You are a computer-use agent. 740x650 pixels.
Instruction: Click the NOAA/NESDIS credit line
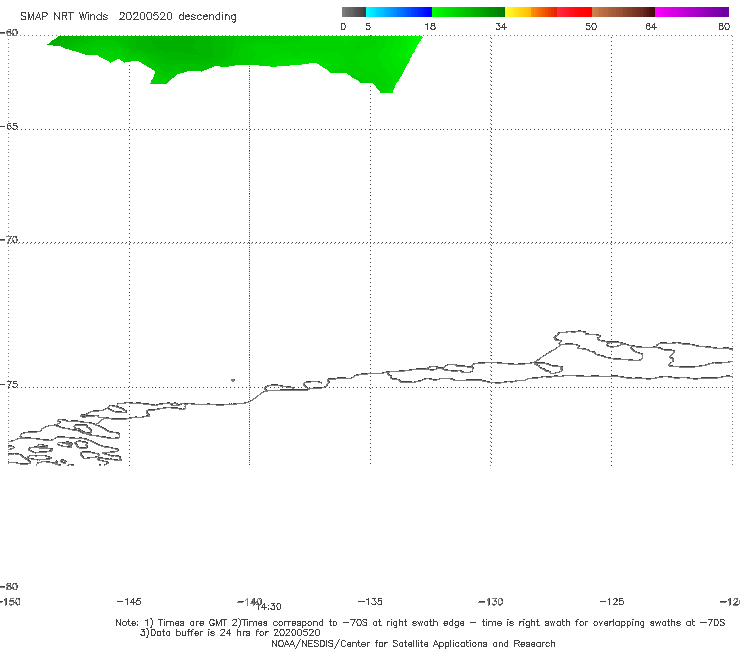413,644
